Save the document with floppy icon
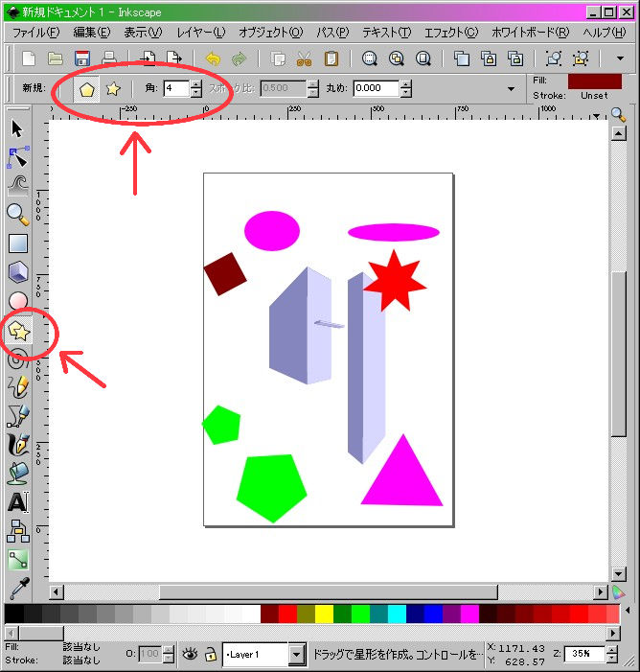 82,58
